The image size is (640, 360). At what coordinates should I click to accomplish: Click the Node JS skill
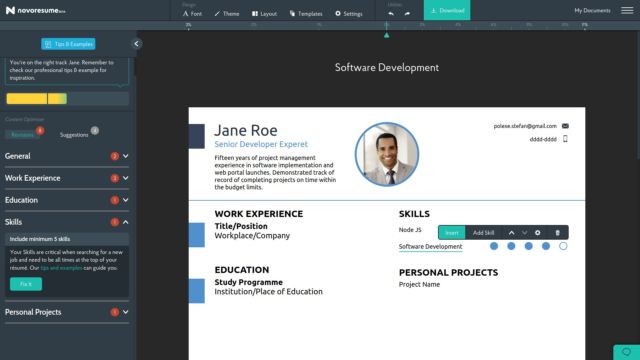pos(410,230)
